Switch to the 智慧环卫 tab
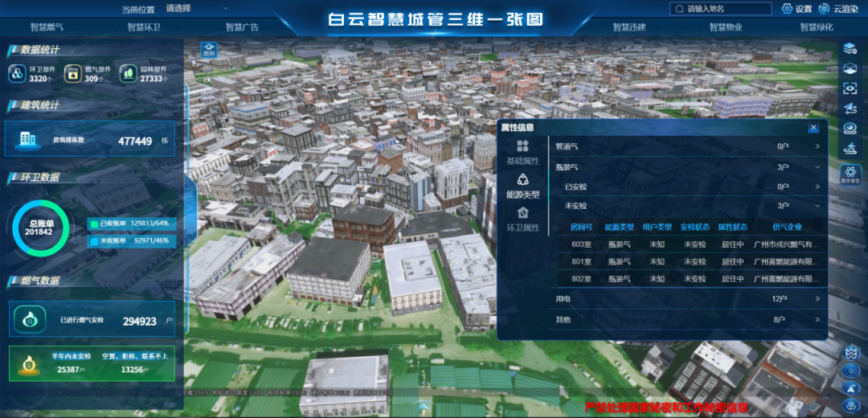 143,27
